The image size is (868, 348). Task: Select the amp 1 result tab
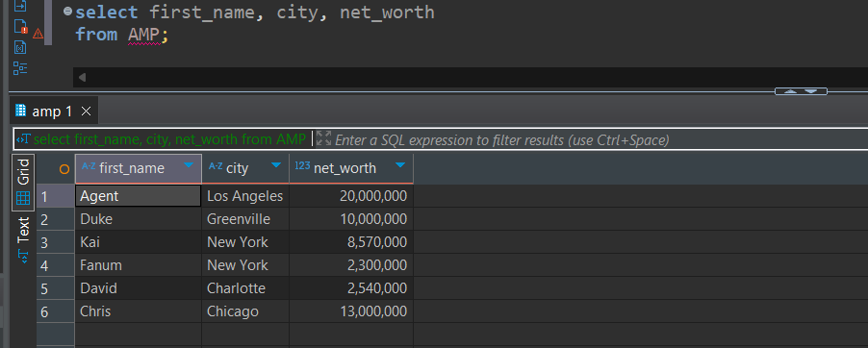[53, 112]
